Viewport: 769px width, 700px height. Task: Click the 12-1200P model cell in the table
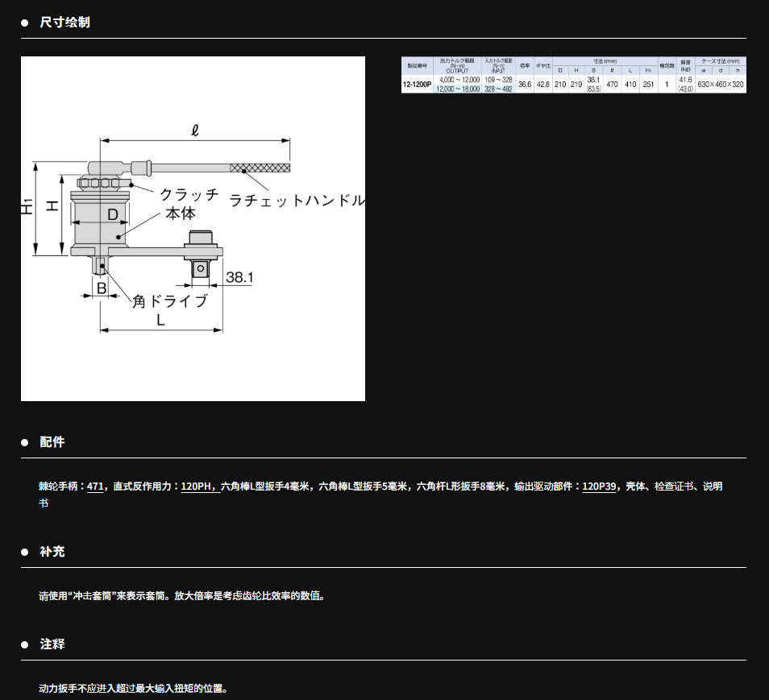(x=418, y=84)
